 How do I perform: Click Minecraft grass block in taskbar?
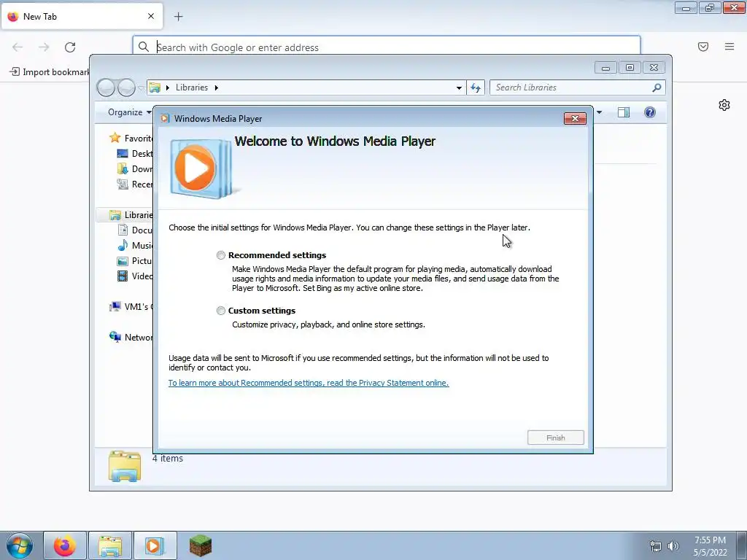pos(200,545)
